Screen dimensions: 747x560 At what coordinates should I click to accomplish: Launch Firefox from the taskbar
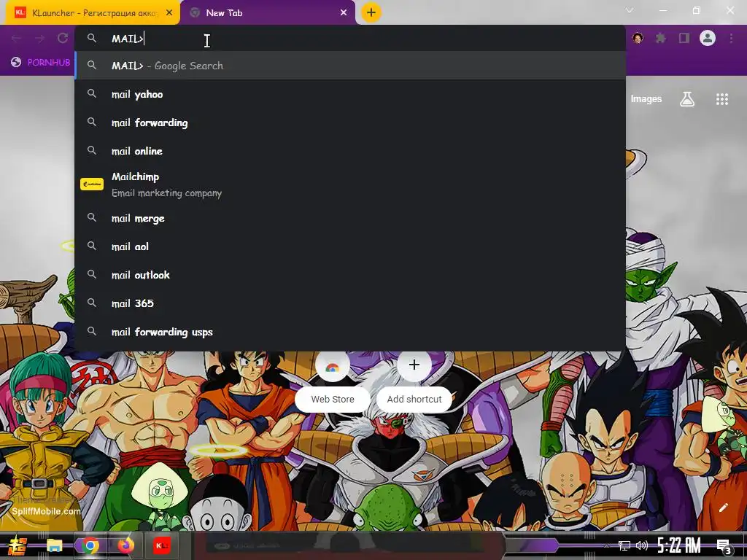[125, 545]
